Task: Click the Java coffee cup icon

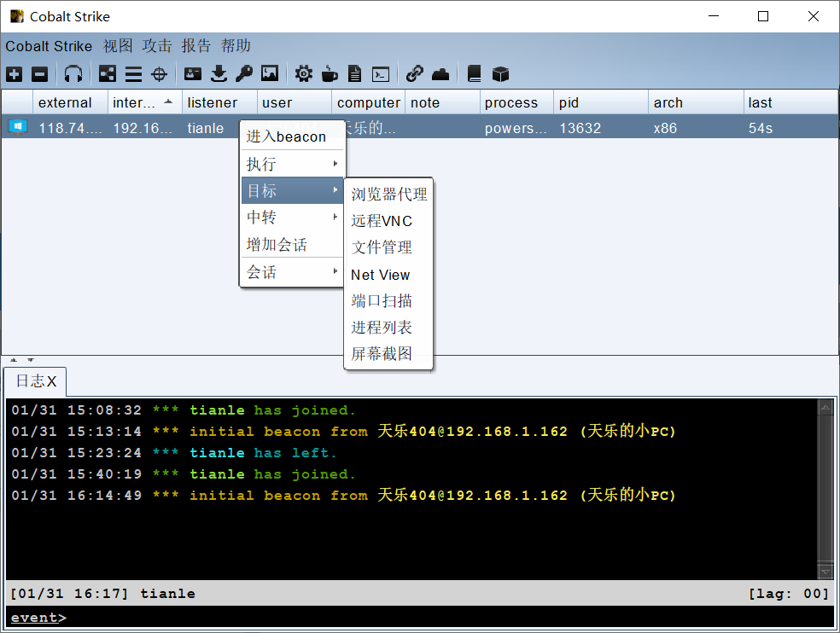Action: click(330, 74)
